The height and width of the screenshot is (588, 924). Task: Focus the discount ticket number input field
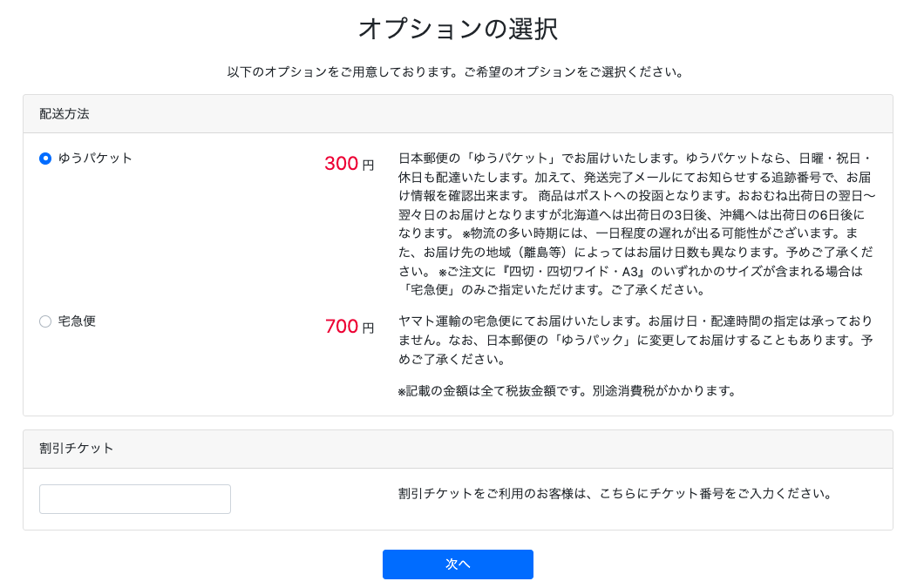pyautogui.click(x=135, y=499)
